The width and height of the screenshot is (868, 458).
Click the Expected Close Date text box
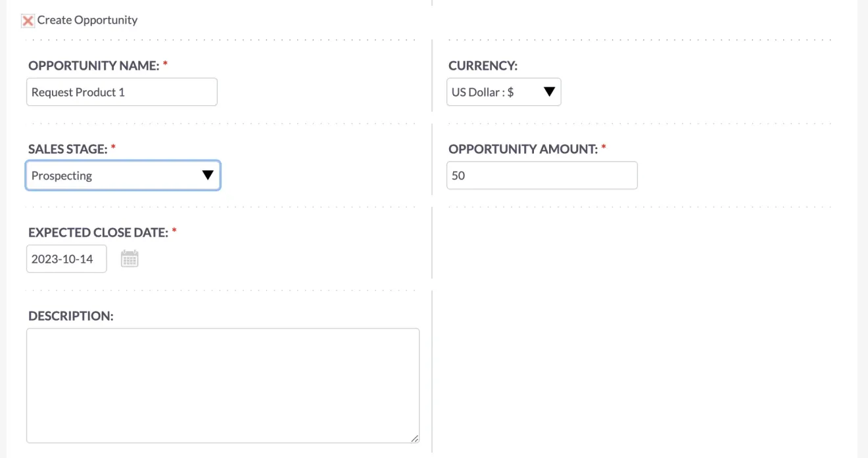66,258
